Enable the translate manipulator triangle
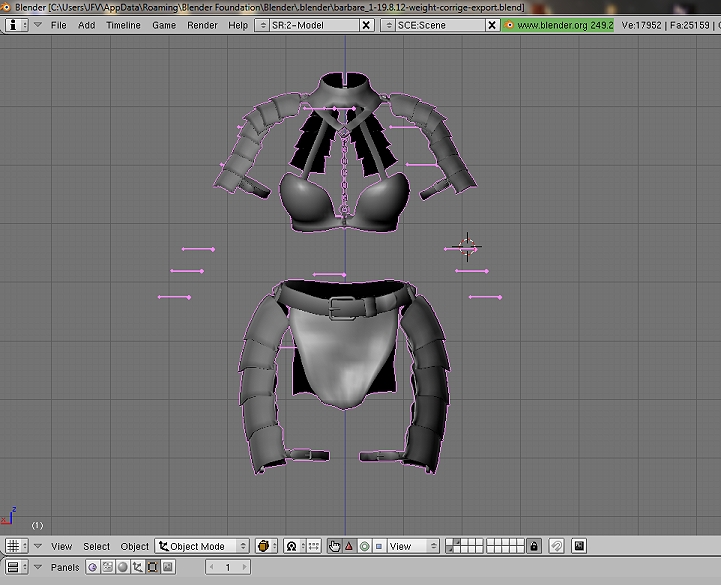Image resolution: width=721 pixels, height=585 pixels. (349, 546)
